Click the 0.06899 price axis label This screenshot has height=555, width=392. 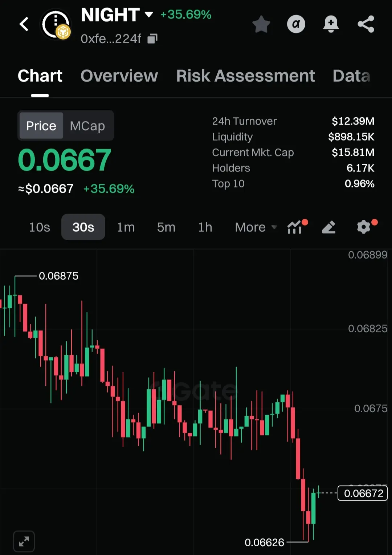click(368, 255)
